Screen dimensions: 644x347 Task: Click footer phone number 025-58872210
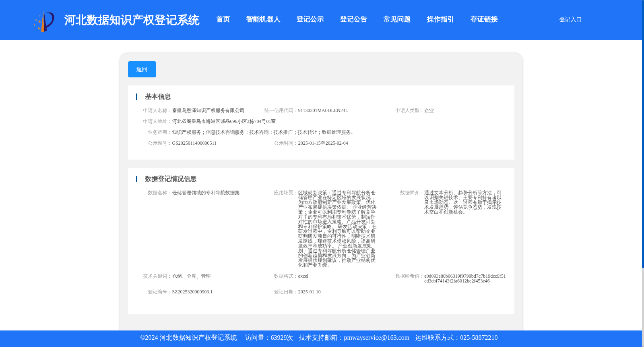(x=479, y=338)
